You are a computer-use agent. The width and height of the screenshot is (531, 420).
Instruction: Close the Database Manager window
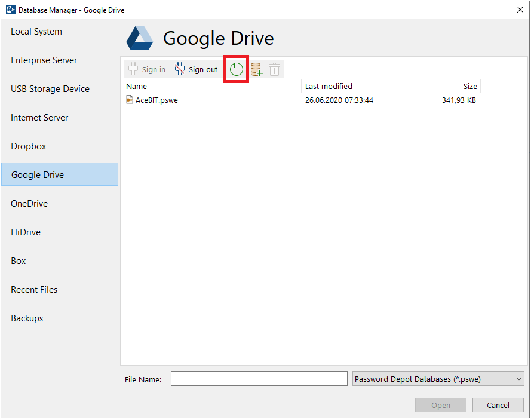(x=520, y=10)
